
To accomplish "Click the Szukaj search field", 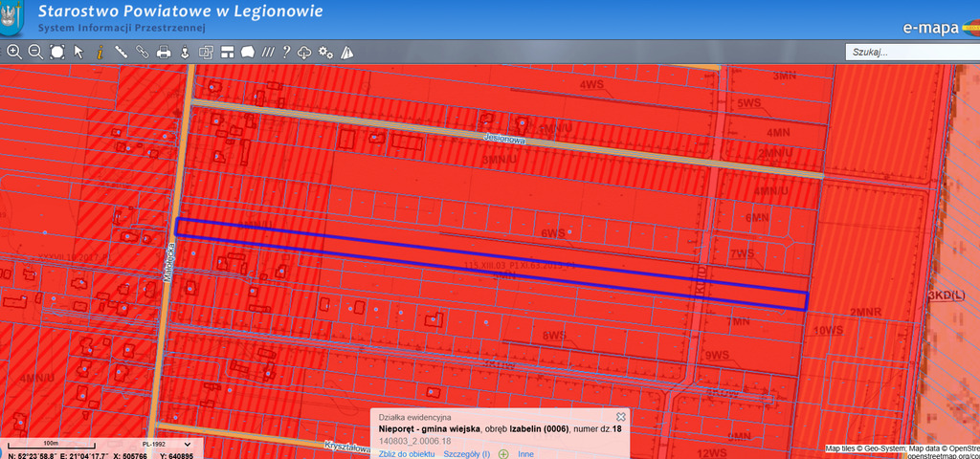I will coord(909,53).
